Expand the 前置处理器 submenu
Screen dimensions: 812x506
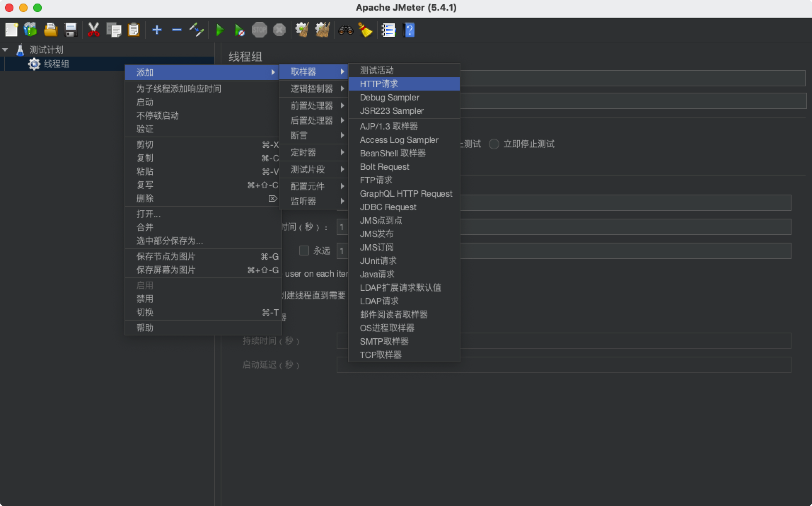point(314,105)
